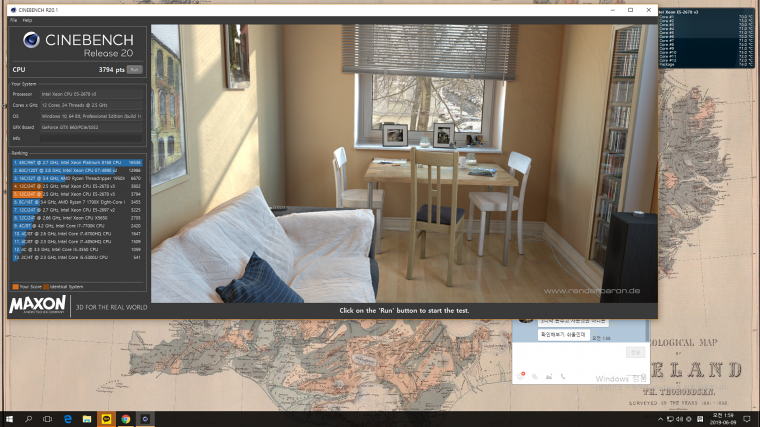The image size is (760, 427).
Task: Click the send button in the chat window
Action: (635, 352)
